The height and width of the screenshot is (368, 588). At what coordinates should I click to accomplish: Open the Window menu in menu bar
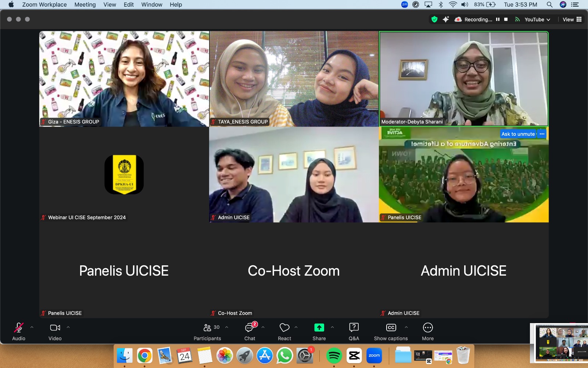tap(152, 4)
